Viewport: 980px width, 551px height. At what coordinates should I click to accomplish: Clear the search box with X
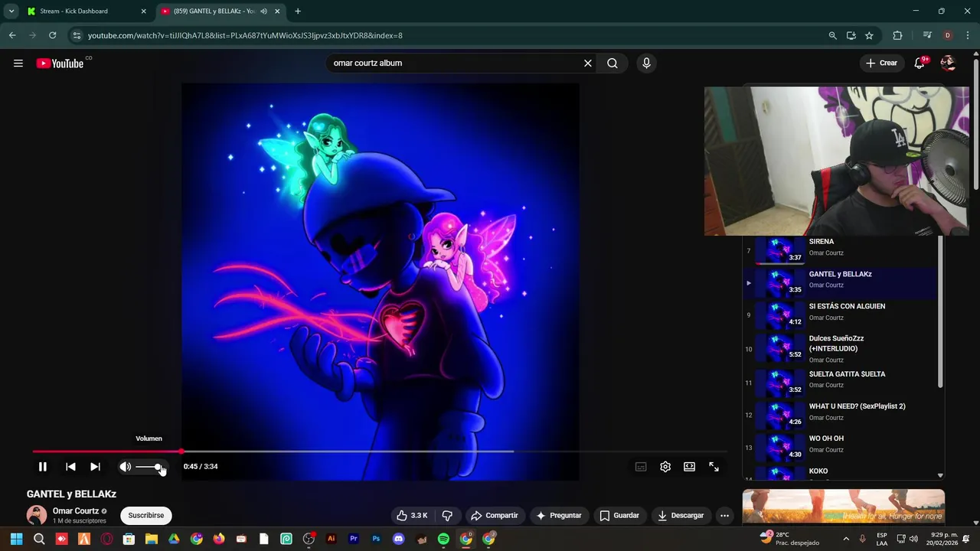(x=588, y=64)
